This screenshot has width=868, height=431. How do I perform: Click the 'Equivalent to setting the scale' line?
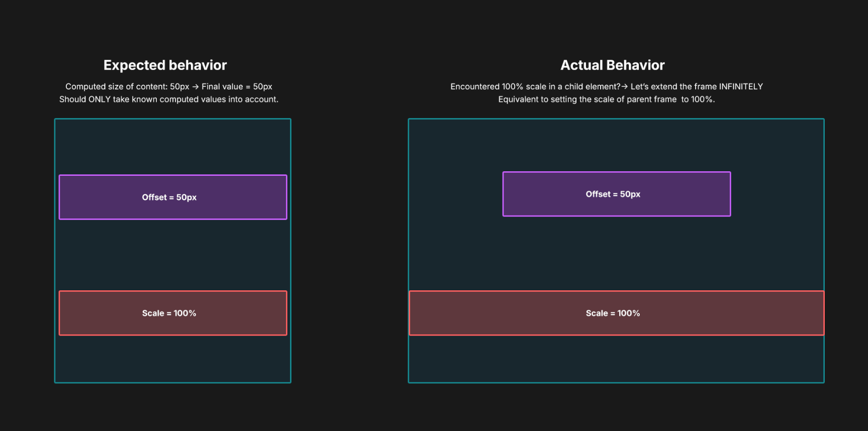coord(606,99)
